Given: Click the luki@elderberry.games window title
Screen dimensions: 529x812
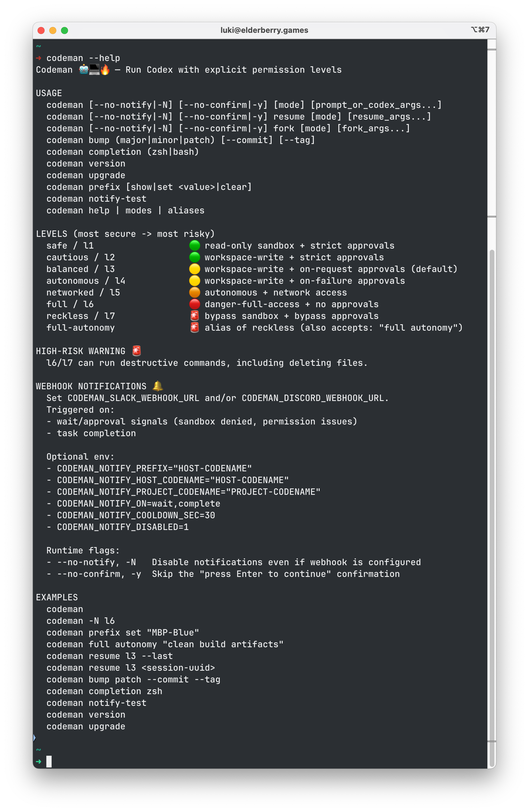Looking at the screenshot, I should pos(264,30).
